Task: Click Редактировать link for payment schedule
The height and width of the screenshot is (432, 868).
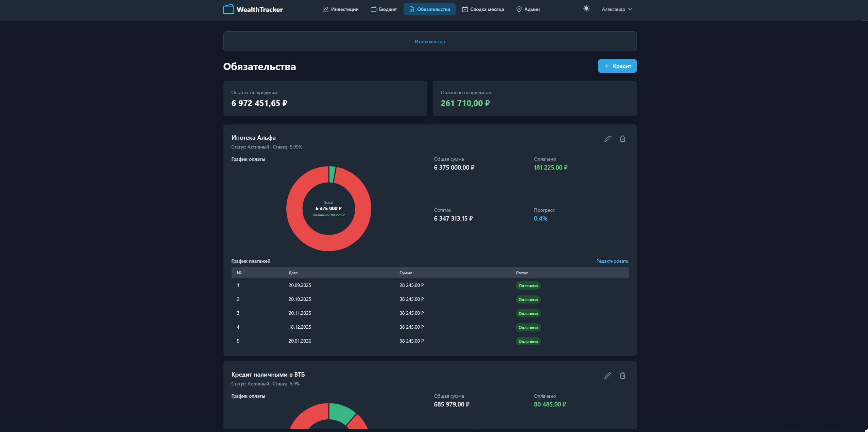Action: coord(612,261)
